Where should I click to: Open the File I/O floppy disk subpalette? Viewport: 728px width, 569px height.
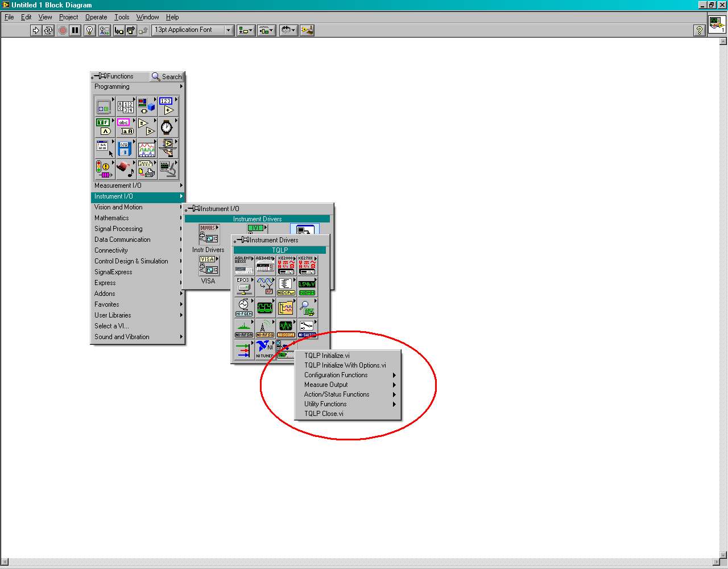click(125, 149)
